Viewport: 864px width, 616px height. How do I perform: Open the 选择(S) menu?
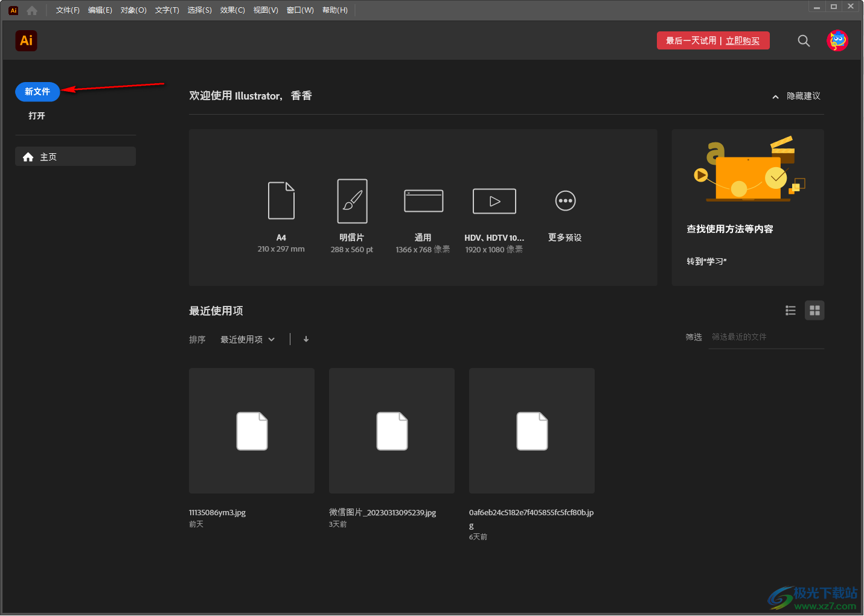[200, 10]
